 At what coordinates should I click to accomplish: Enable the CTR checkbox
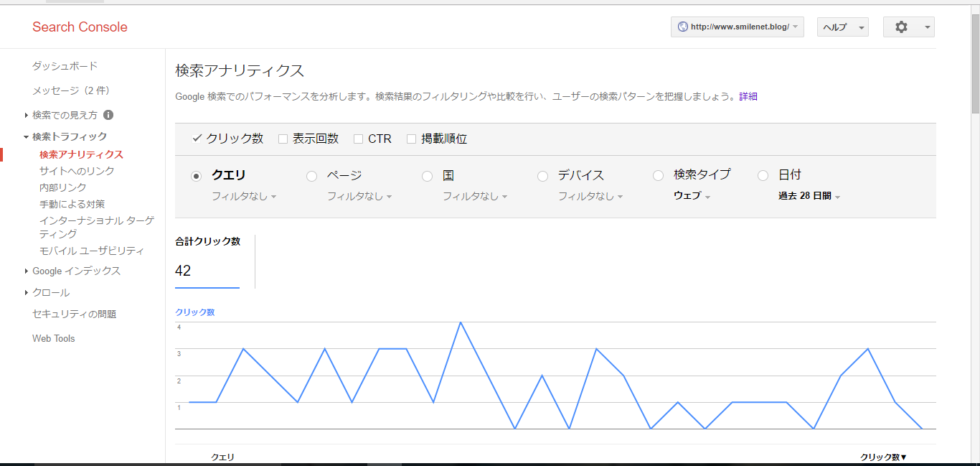pyautogui.click(x=359, y=139)
